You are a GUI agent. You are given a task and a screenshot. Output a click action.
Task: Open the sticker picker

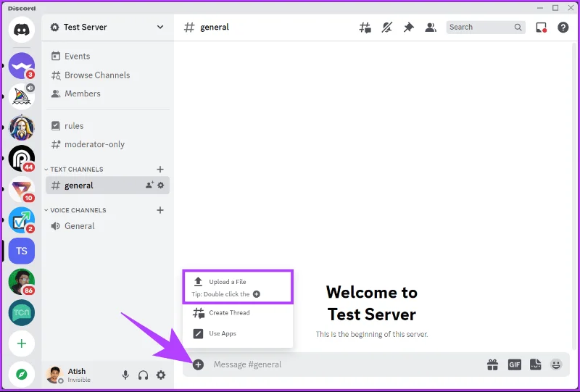(x=535, y=364)
